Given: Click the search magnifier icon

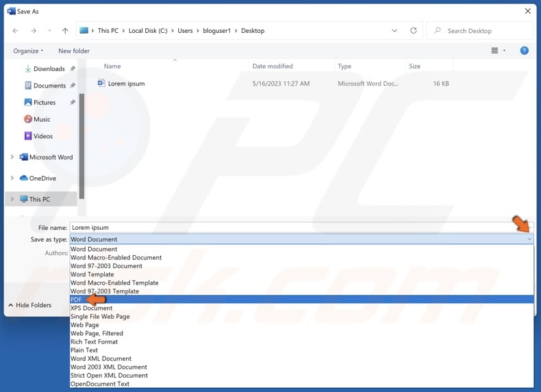Looking at the screenshot, I should [x=437, y=31].
